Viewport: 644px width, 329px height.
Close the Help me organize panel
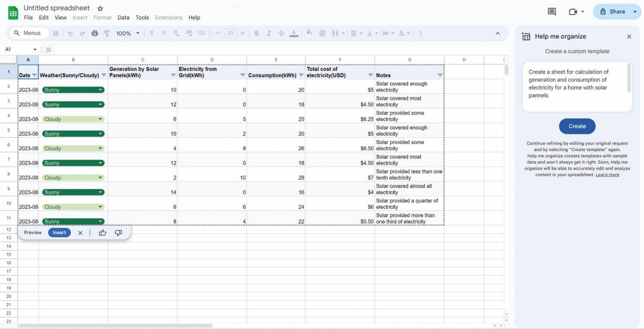point(629,36)
